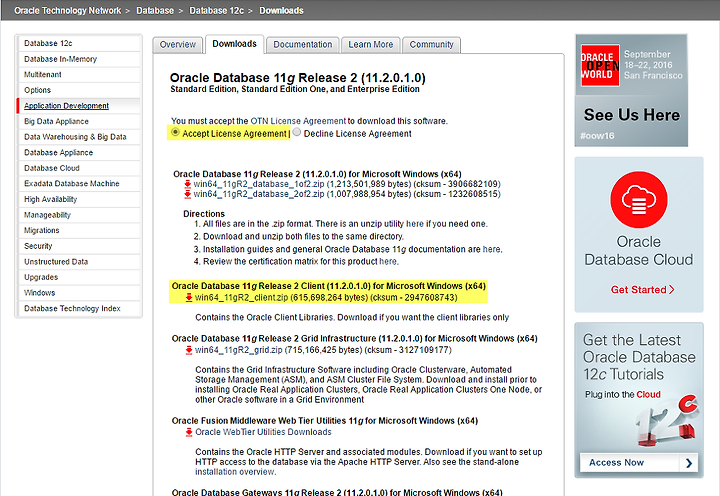
Task: Select Migrations in sidebar
Action: pos(79,231)
